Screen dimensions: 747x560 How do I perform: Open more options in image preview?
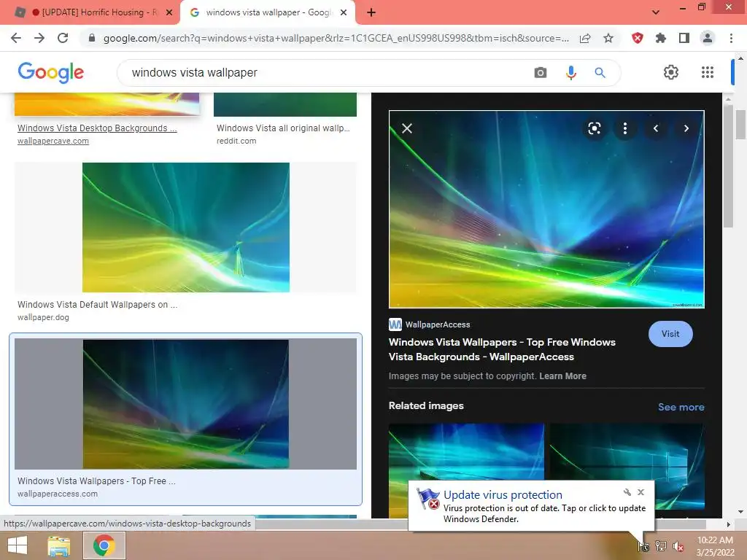point(625,128)
